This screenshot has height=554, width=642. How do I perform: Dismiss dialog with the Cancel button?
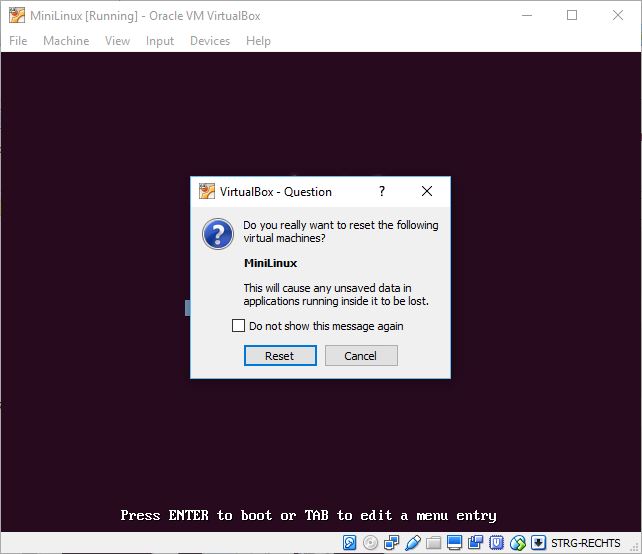pyautogui.click(x=361, y=355)
